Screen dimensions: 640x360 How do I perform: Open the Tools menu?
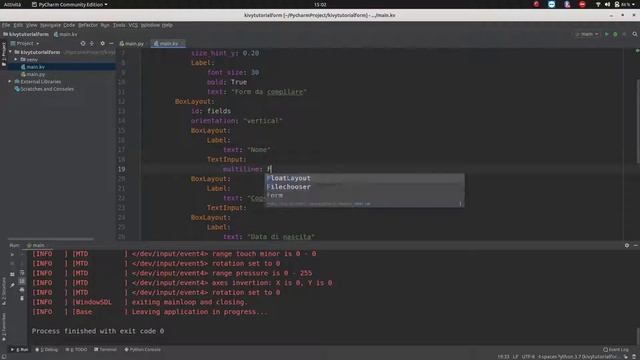[x=119, y=25]
